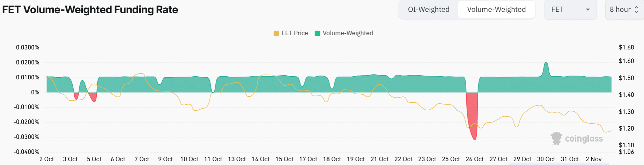Screen dimensions: 644x165
Task: Click the chart title FET Volume-Weighted Funding Rate
Action: (x=90, y=10)
